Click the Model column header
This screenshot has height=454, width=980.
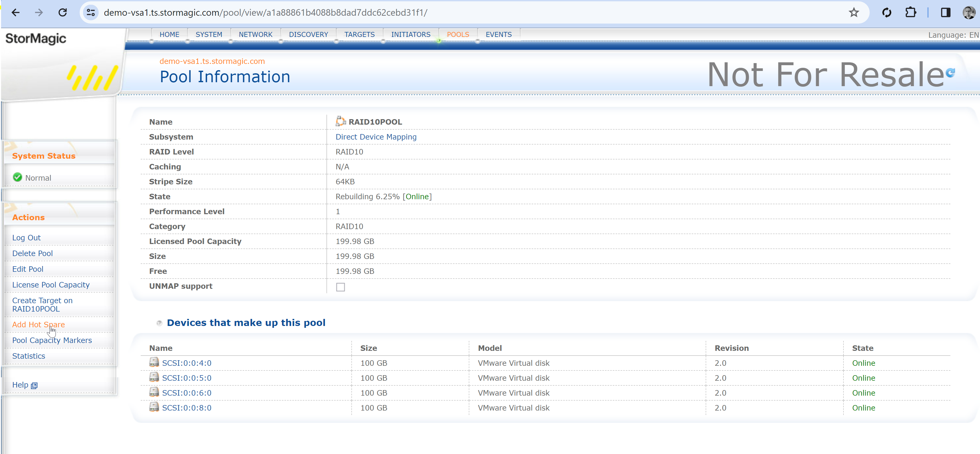[x=490, y=348]
